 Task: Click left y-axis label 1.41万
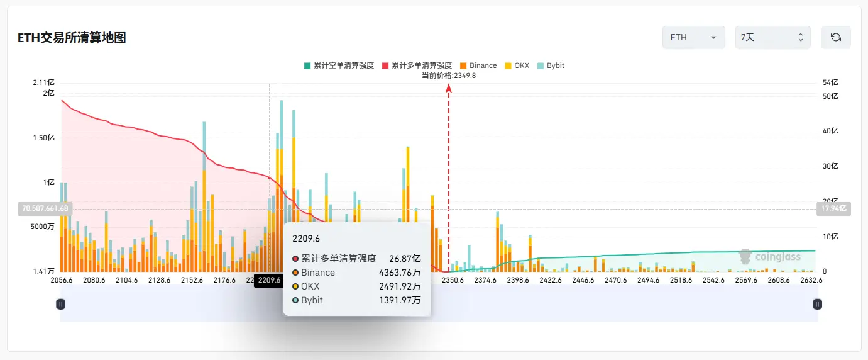point(43,272)
